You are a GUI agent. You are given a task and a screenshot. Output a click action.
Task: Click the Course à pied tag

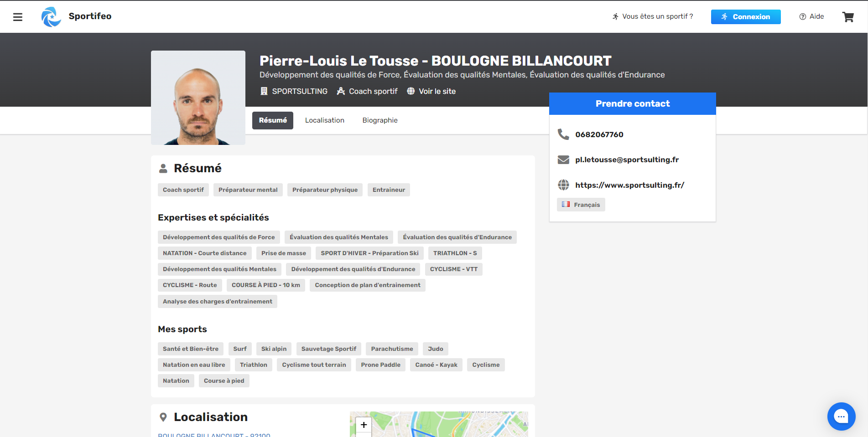(224, 381)
